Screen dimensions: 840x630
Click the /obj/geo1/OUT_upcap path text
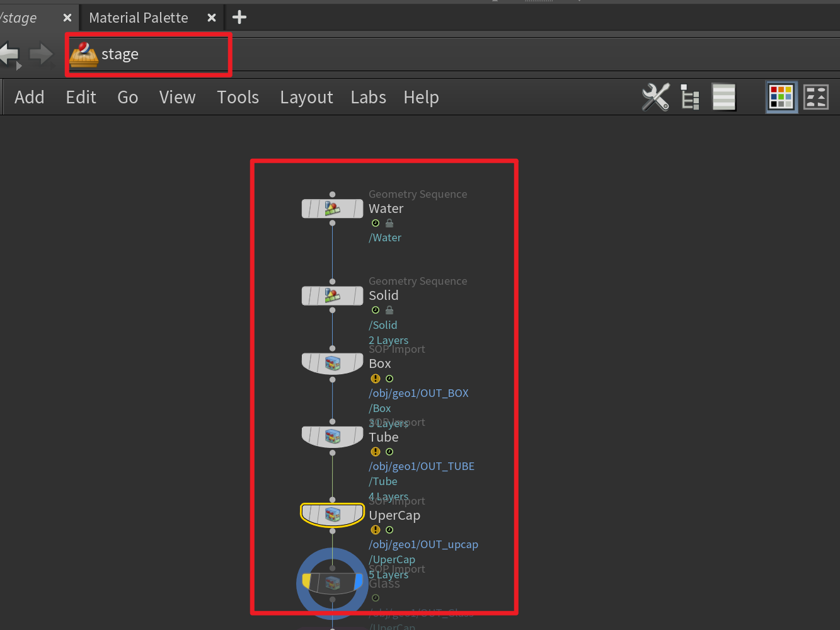tap(423, 544)
